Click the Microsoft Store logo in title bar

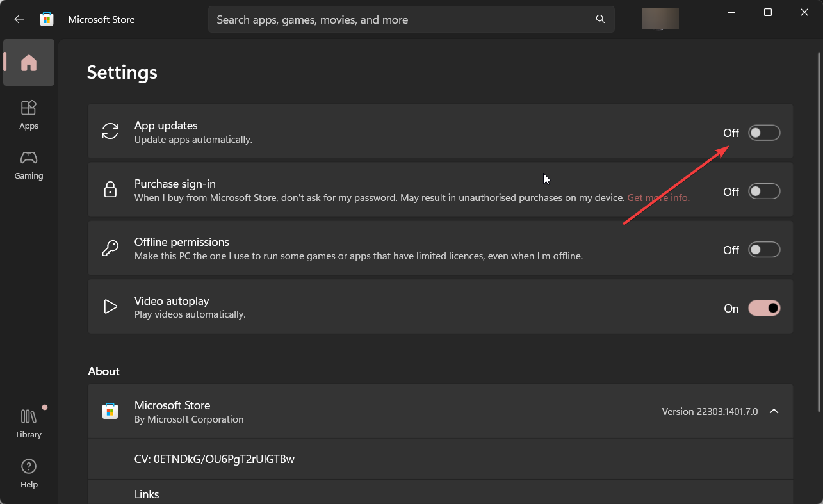pyautogui.click(x=47, y=19)
